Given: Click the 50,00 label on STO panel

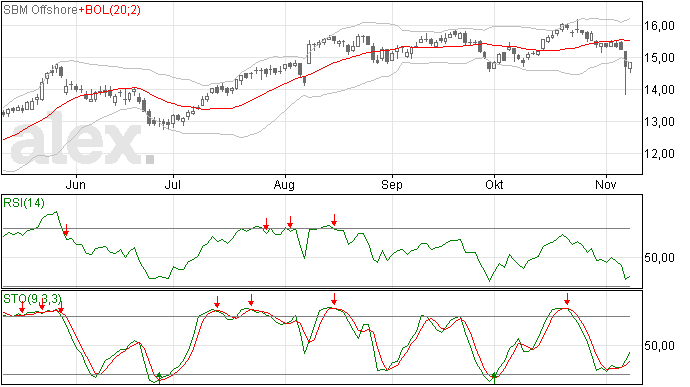Looking at the screenshot, I should (659, 346).
